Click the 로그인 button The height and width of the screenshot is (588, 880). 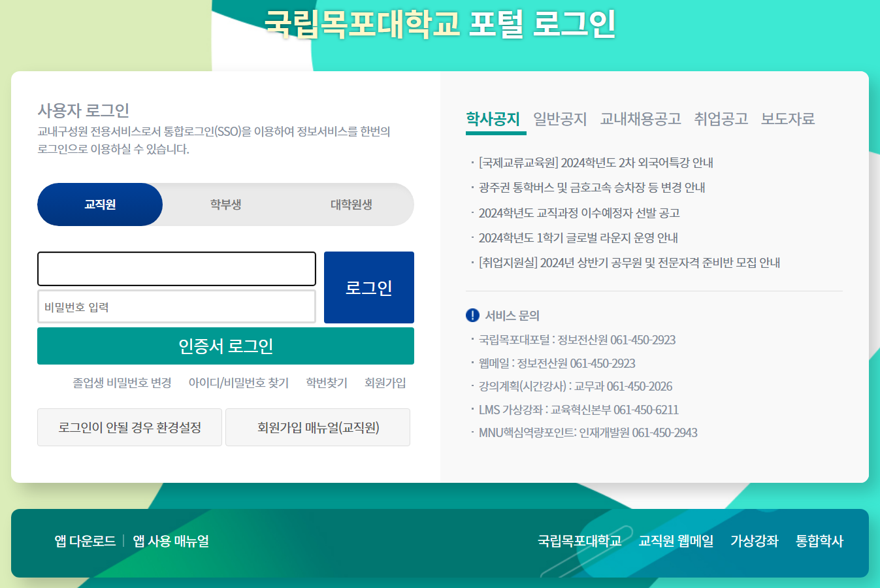368,287
